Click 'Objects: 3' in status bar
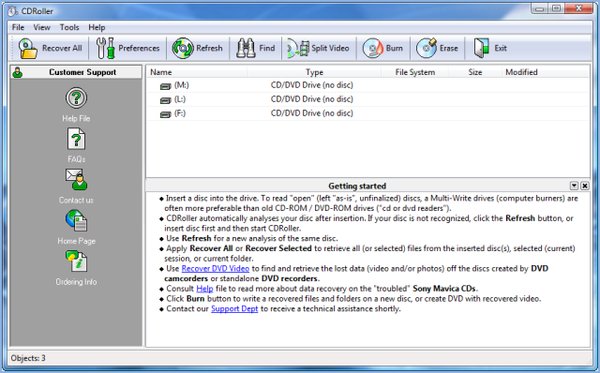 tap(28, 358)
